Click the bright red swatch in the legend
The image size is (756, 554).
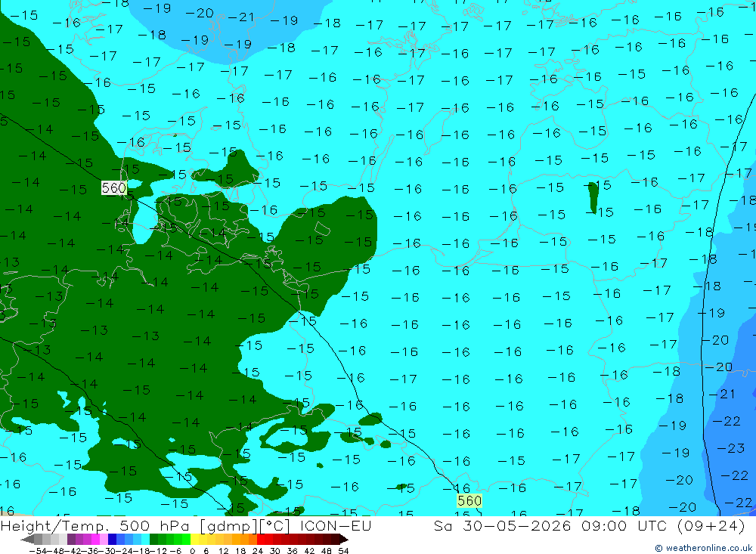(261, 539)
